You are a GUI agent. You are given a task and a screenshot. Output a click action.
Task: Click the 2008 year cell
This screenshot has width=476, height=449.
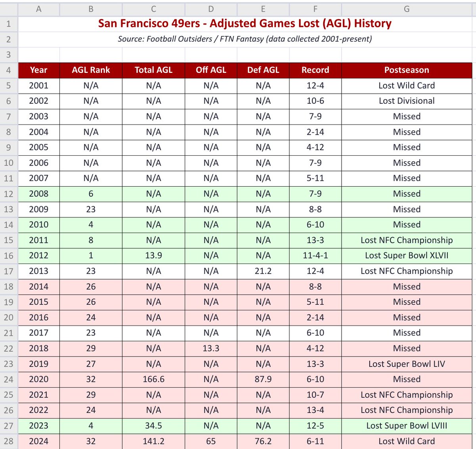pos(38,194)
